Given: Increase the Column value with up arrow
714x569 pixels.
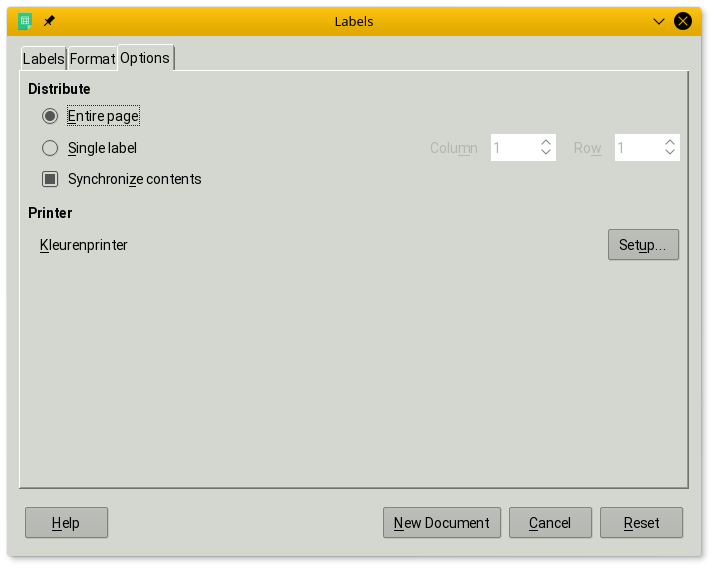Looking at the screenshot, I should coord(546,143).
